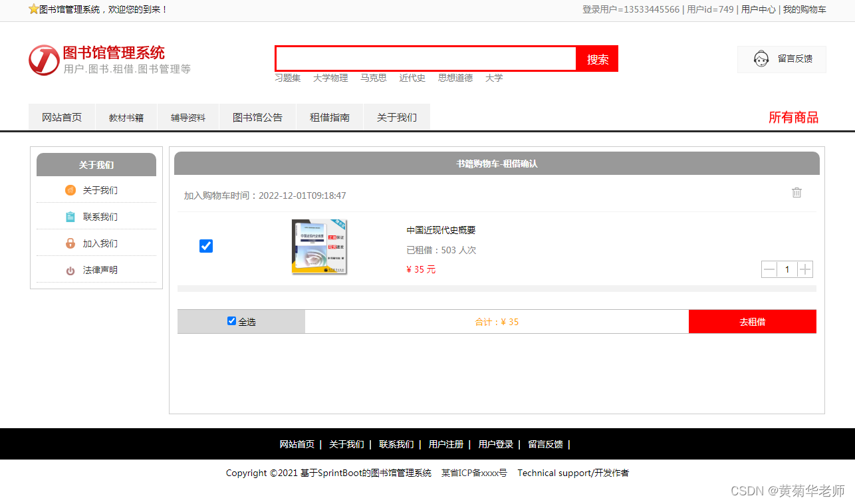
Task: Uncheck the 中国近现代史概要 item checkbox
Action: tap(206, 246)
